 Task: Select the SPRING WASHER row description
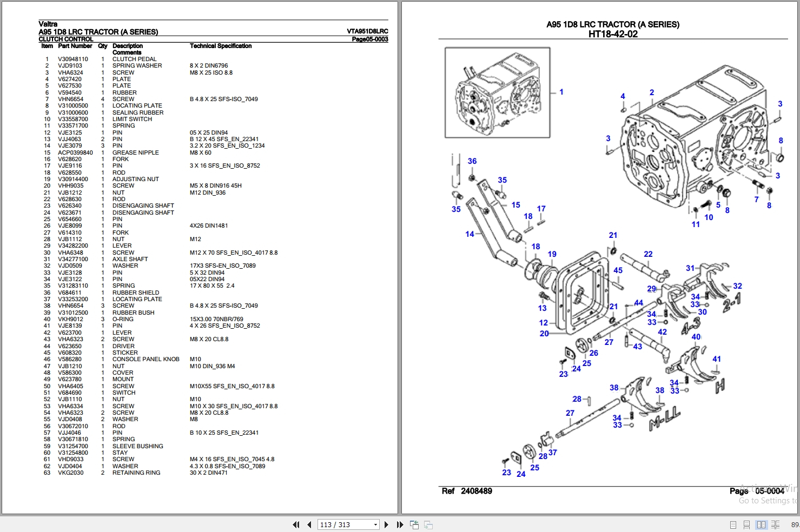pos(137,66)
